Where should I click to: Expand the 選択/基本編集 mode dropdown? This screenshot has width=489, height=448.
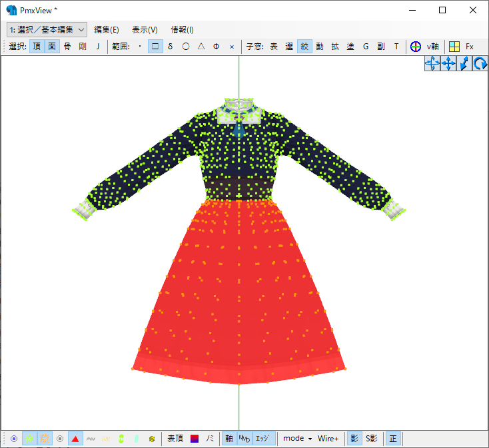pos(47,29)
